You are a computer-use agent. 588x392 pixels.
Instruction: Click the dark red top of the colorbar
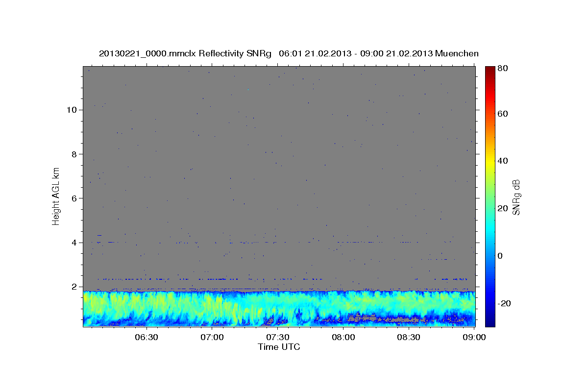coord(490,70)
